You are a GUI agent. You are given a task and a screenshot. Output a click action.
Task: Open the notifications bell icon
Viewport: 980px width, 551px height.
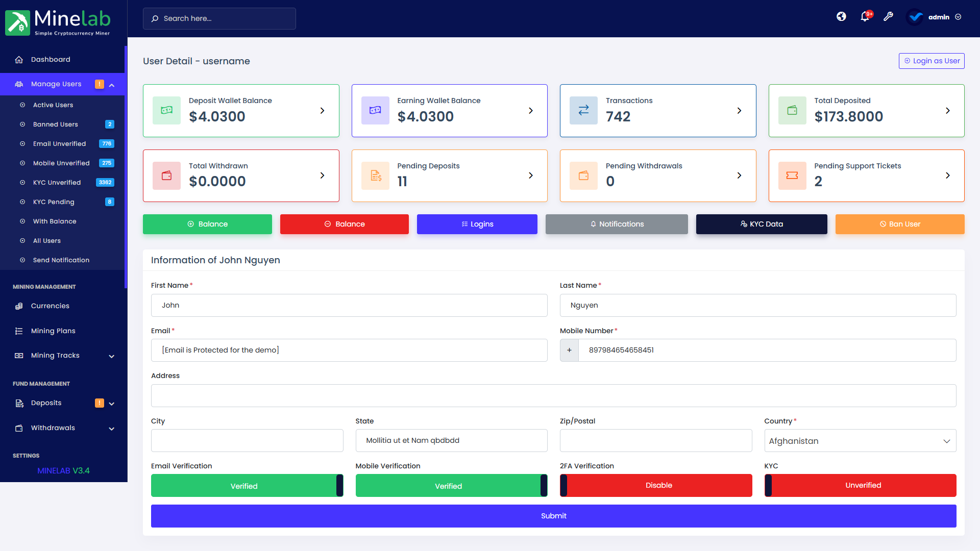tap(865, 17)
